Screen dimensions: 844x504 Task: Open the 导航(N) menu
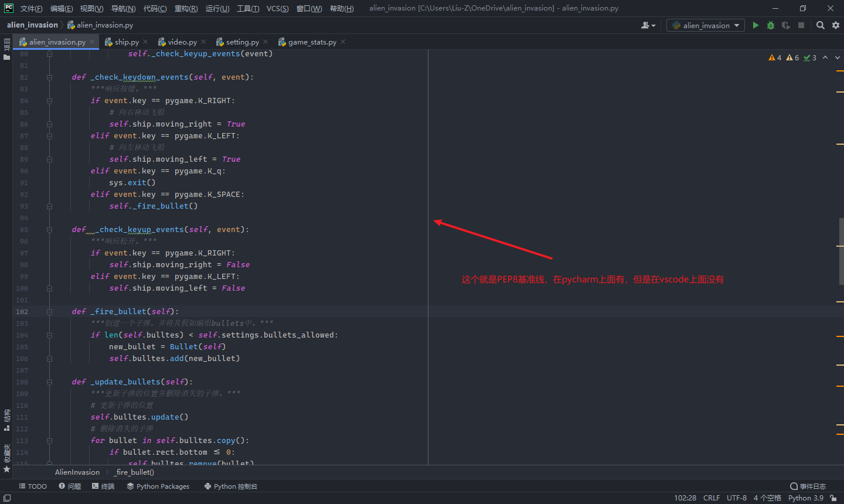point(123,8)
